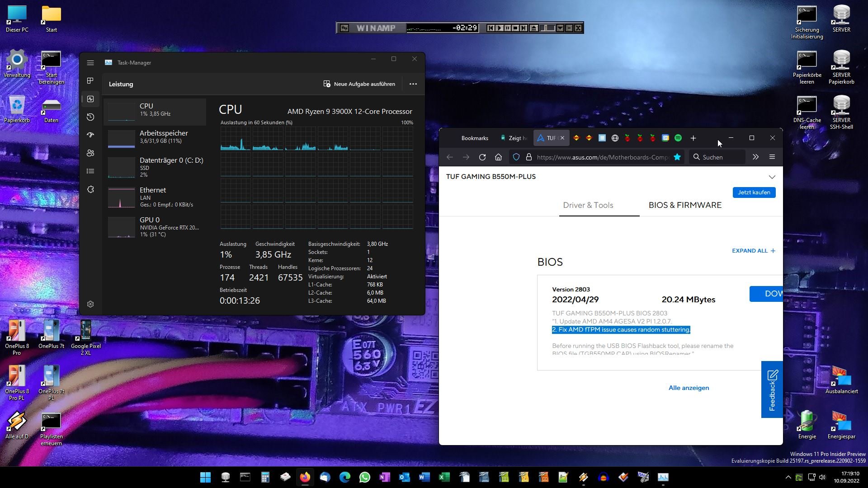Image resolution: width=868 pixels, height=488 pixels.
Task: Click Alle anzeigen link
Action: click(689, 388)
